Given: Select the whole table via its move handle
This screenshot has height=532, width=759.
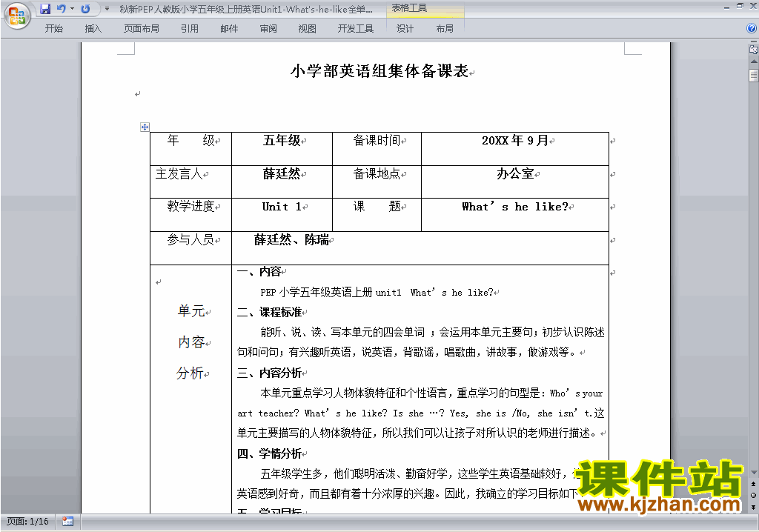Looking at the screenshot, I should coord(145,127).
